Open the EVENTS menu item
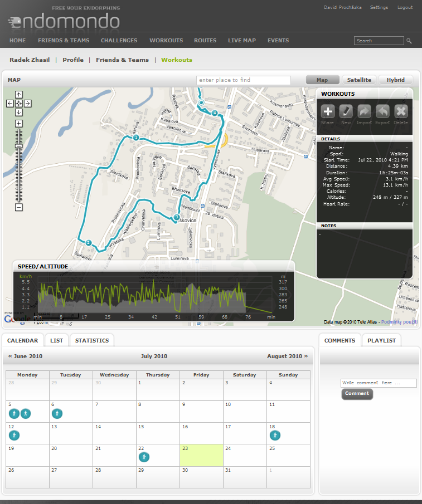The image size is (422, 504). [278, 41]
